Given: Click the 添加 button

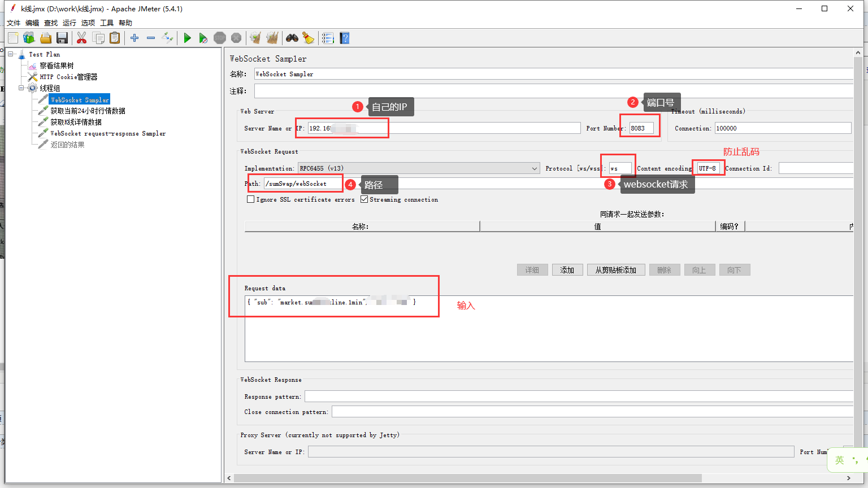Looking at the screenshot, I should click(567, 270).
